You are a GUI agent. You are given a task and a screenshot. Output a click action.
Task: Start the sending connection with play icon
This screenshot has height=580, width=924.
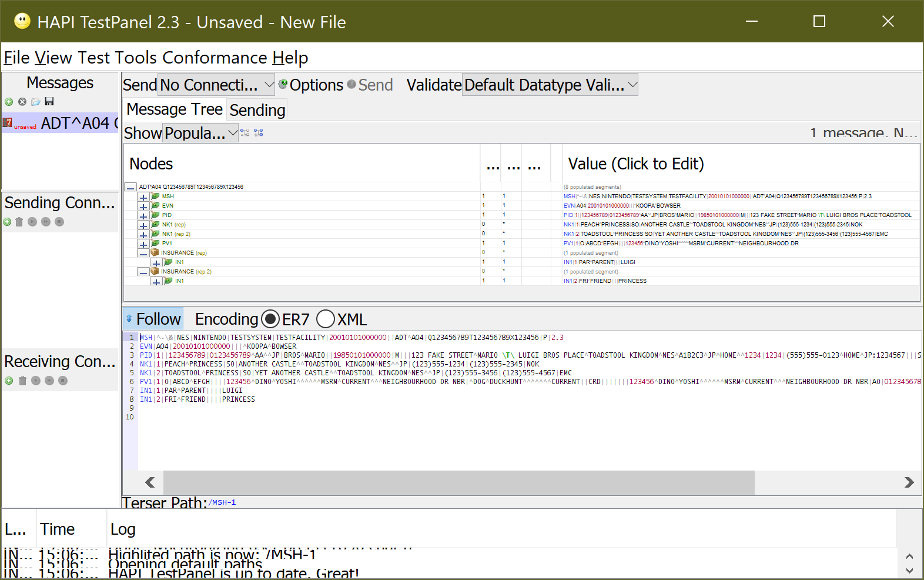tap(32, 222)
